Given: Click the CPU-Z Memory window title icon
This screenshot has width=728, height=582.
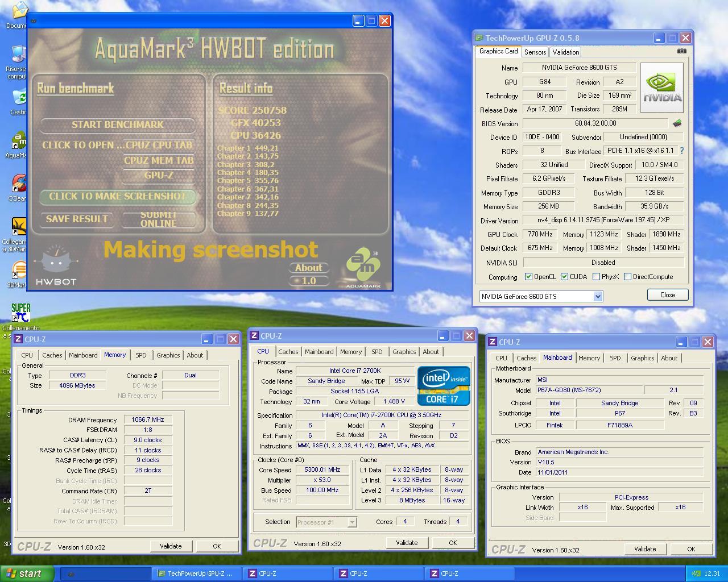Looking at the screenshot, I should pyautogui.click(x=18, y=339).
